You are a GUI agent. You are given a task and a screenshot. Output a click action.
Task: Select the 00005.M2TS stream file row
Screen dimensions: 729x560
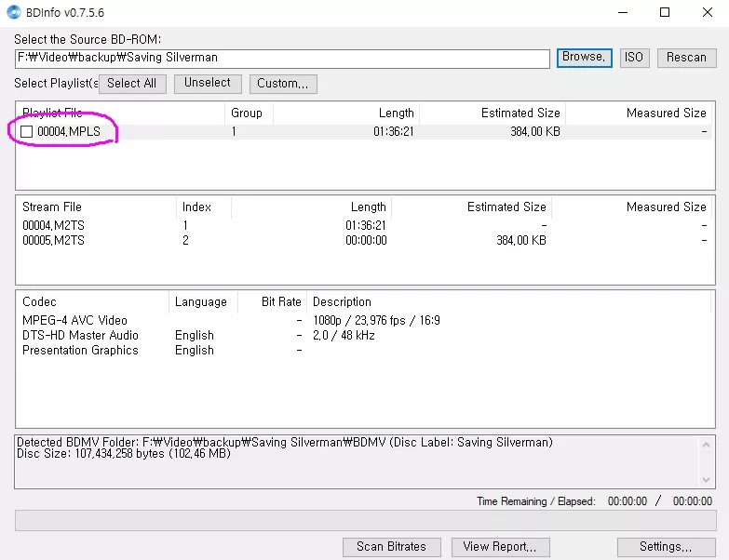[365, 241]
